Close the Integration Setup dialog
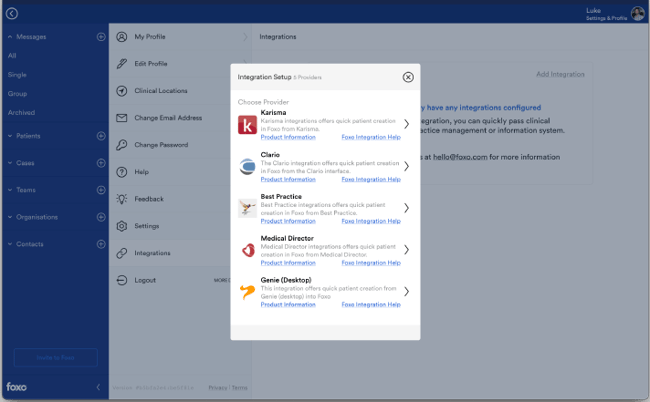Image resolution: width=650 pixels, height=402 pixels. coord(408,77)
